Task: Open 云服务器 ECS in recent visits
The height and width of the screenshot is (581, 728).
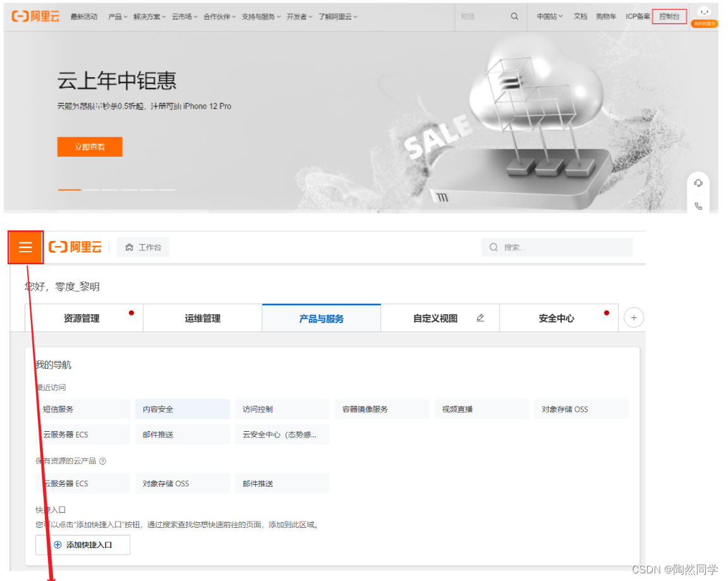Action: 83,434
